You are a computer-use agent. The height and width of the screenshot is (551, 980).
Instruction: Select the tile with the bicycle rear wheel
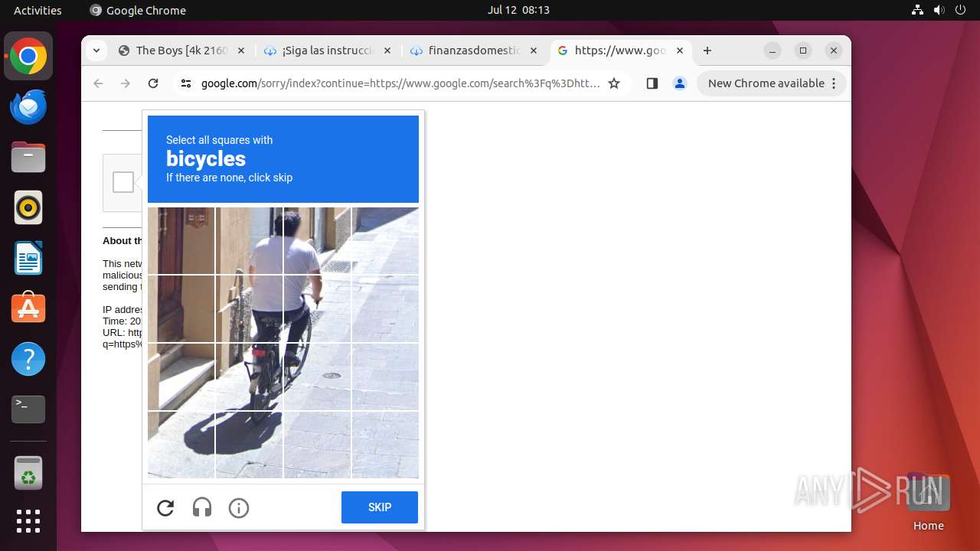pyautogui.click(x=249, y=377)
